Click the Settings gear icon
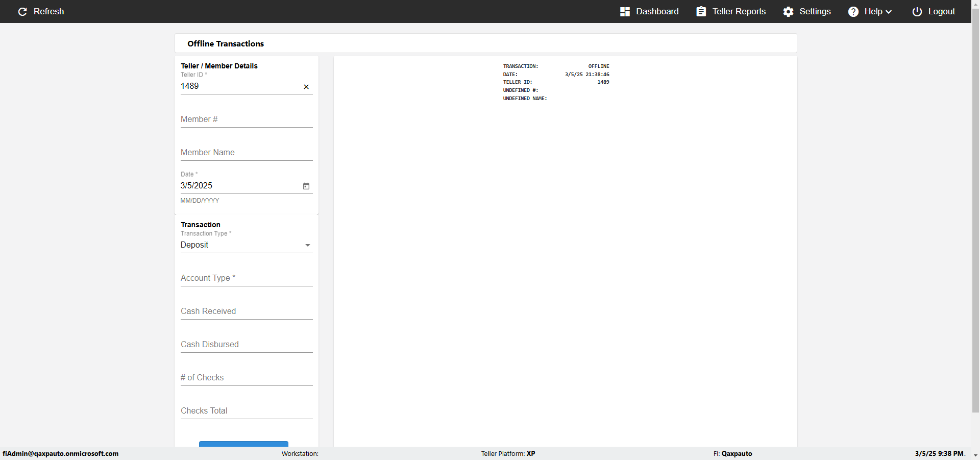Image resolution: width=980 pixels, height=460 pixels. (x=789, y=12)
